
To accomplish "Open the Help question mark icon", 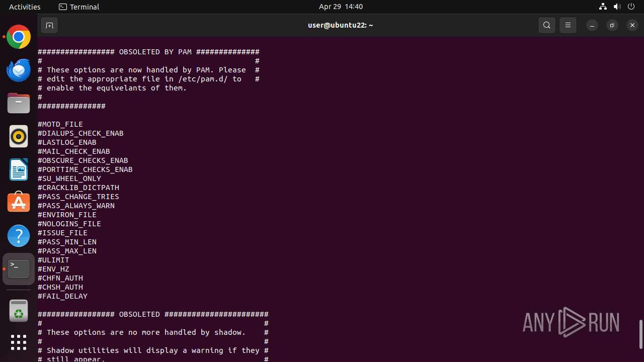I will click(x=19, y=236).
